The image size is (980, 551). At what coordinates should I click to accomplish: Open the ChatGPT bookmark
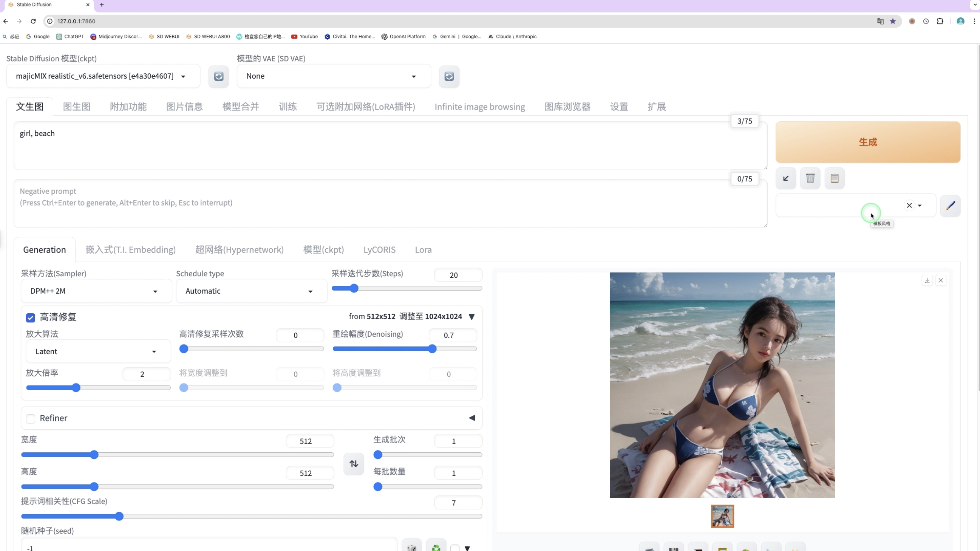point(70,37)
